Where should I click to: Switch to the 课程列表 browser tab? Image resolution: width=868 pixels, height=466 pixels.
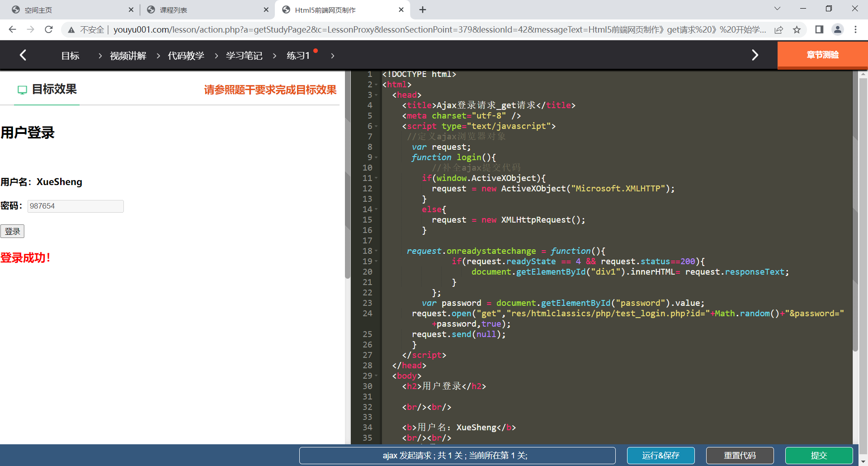point(208,10)
